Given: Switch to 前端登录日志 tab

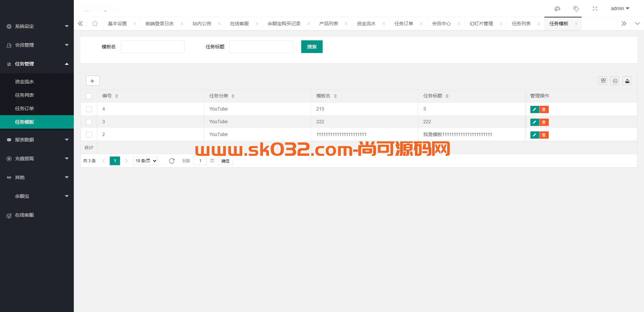Looking at the screenshot, I should (160, 24).
